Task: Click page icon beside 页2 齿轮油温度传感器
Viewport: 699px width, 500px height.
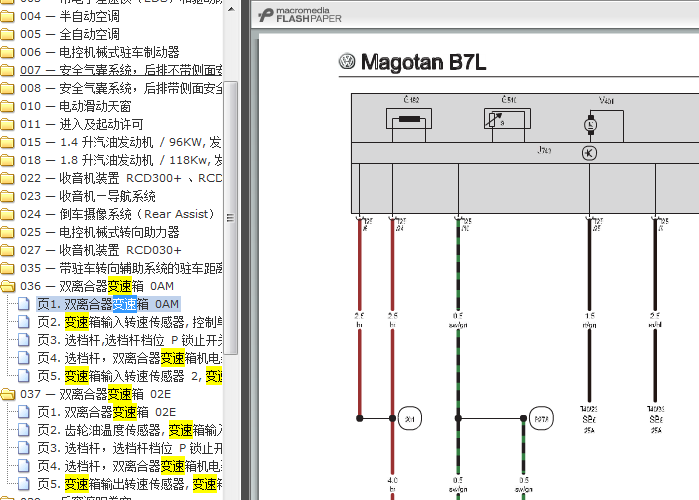Action: [24, 430]
